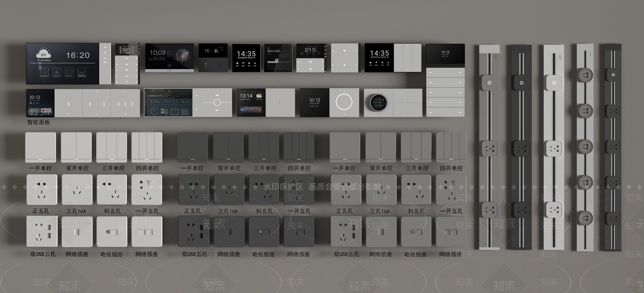Tap Smart fan icon on 16:20 panel
Viewport: 644px width, 293px height.
(x=57, y=73)
